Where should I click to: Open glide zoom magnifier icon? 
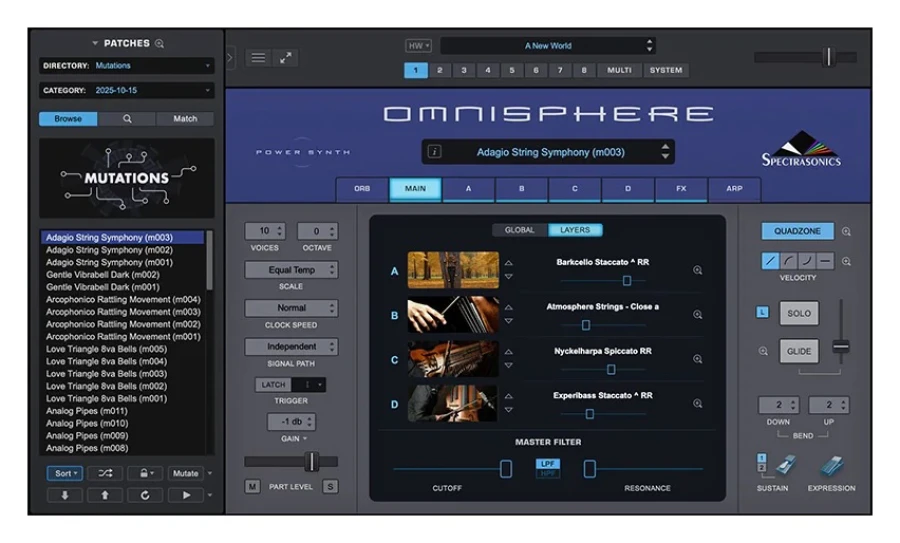point(763,351)
